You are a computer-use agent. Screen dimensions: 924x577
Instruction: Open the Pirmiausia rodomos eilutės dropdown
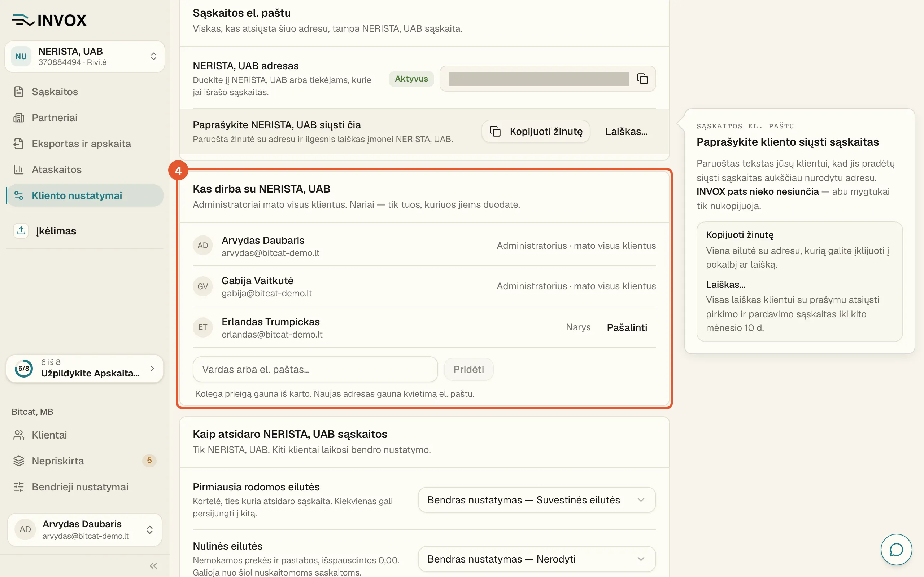pyautogui.click(x=537, y=500)
